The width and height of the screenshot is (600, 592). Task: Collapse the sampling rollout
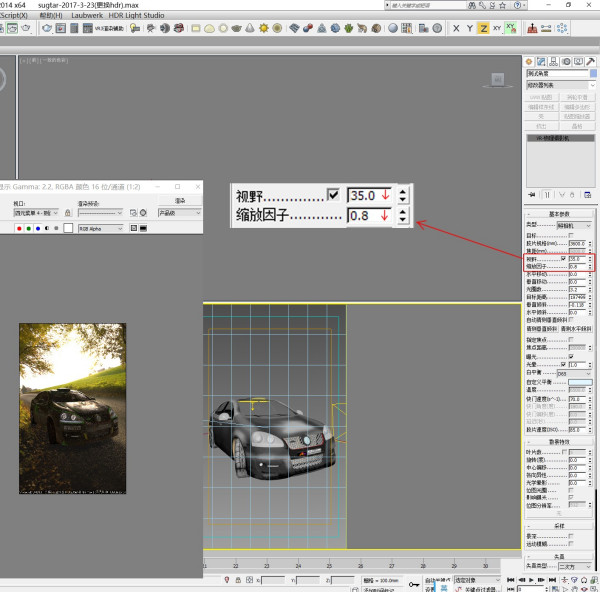(559, 526)
